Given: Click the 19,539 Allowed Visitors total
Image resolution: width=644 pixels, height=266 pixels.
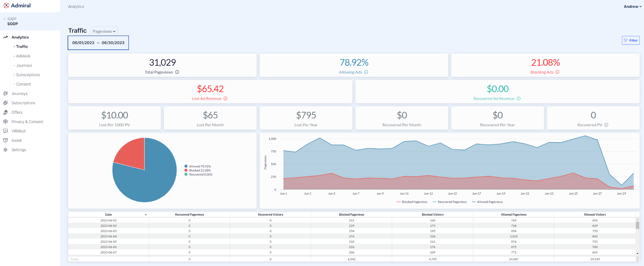Looking at the screenshot, I should coord(595,259).
